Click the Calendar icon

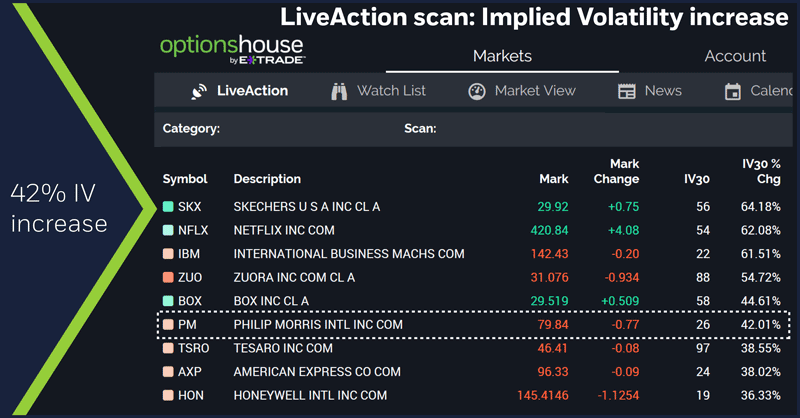tap(733, 91)
